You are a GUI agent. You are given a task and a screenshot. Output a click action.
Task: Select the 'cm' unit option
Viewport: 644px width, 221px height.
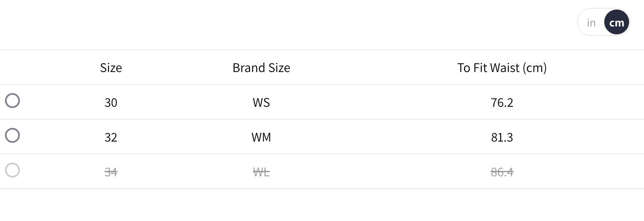pos(617,22)
